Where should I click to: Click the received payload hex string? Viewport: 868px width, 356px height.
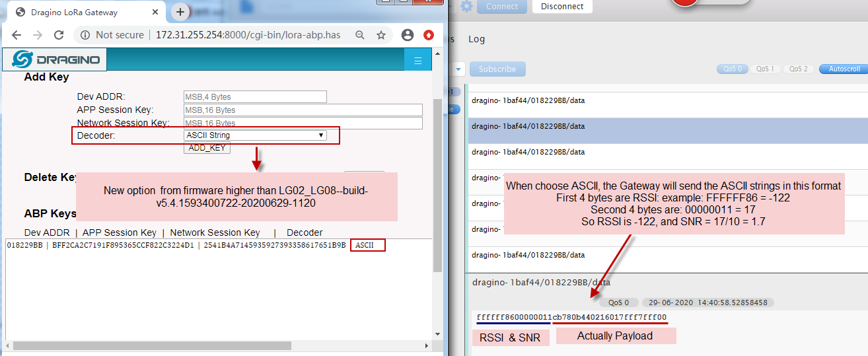pyautogui.click(x=571, y=318)
